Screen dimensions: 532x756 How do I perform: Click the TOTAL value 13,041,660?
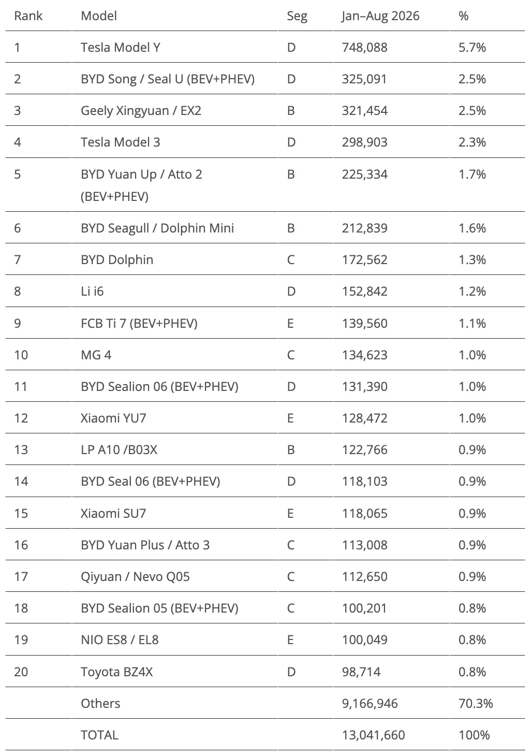pos(373,735)
